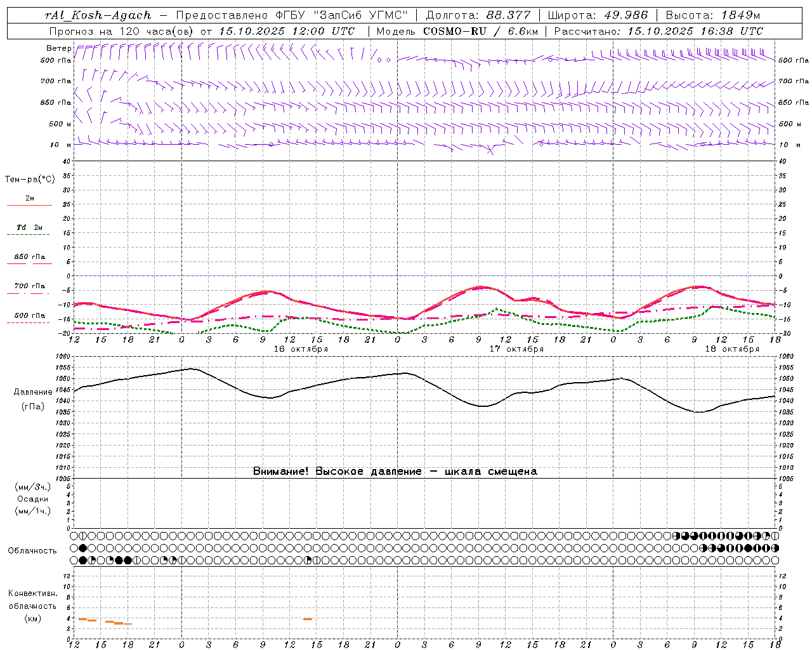Click the Облачность cloud cover label

[x=32, y=551]
